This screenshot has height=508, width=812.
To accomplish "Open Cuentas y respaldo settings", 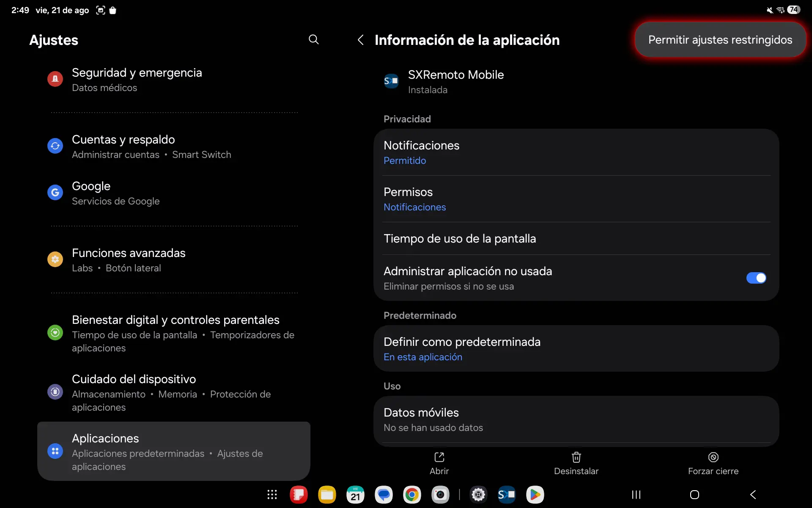I will (x=174, y=146).
